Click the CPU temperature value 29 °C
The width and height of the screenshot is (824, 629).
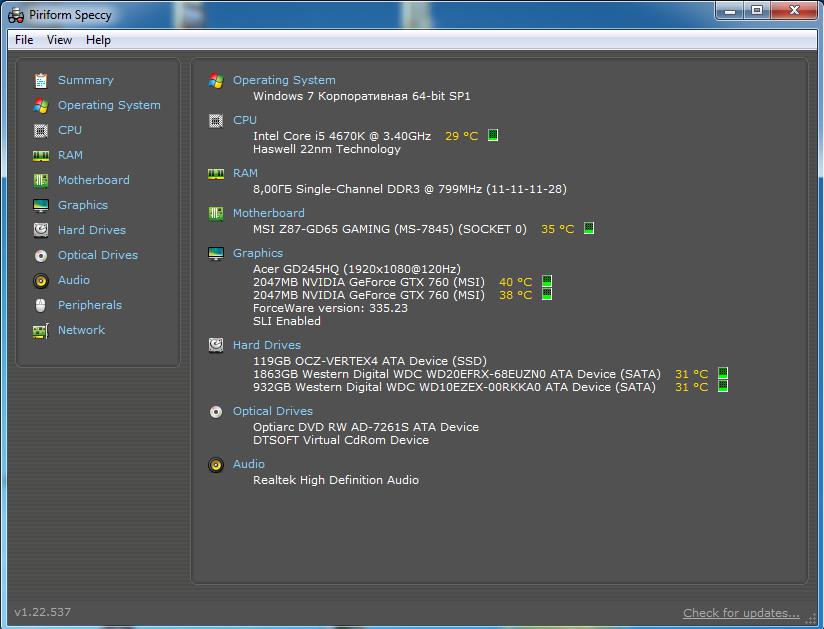pyautogui.click(x=461, y=136)
